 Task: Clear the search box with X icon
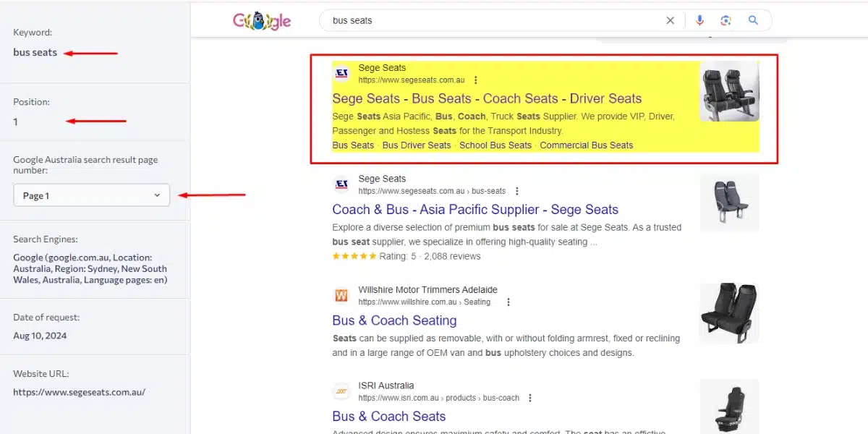[671, 20]
